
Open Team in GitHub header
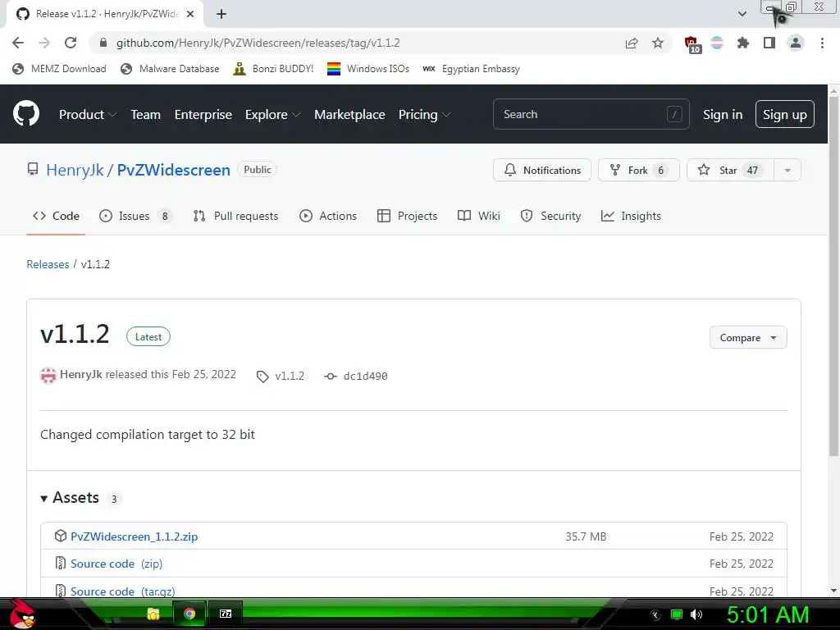click(x=146, y=115)
